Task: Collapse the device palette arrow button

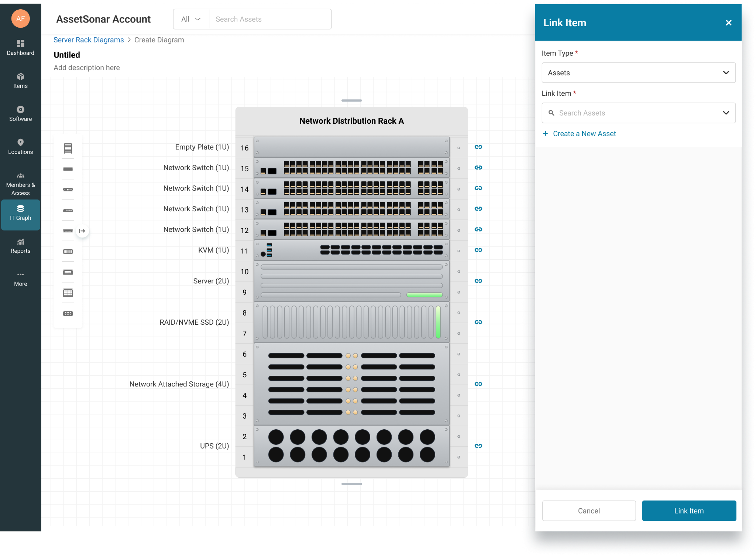Action: (x=82, y=231)
